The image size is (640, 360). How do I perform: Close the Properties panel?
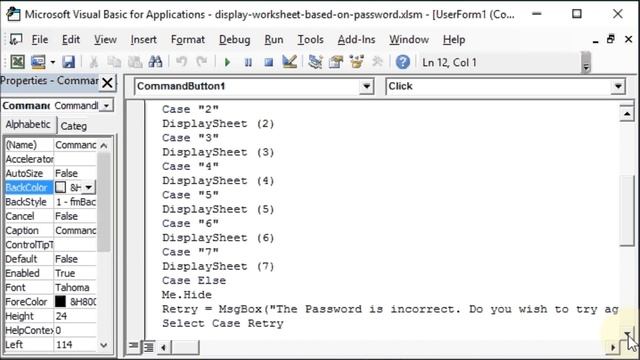pyautogui.click(x=107, y=83)
